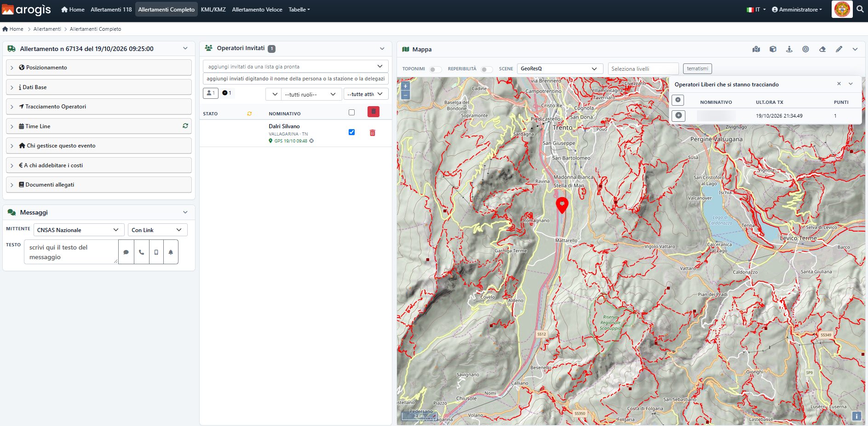Click the yellow refresh icon beside STATO

pyautogui.click(x=249, y=114)
